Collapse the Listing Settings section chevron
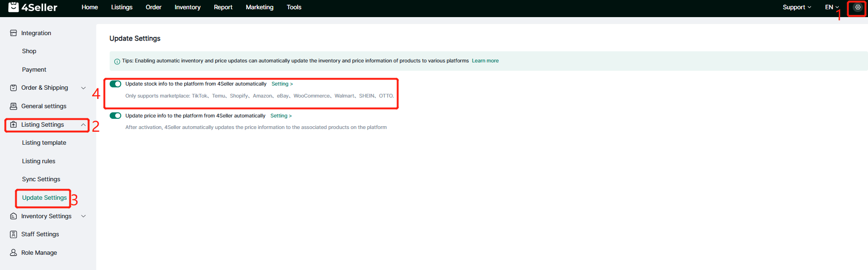 [x=83, y=125]
